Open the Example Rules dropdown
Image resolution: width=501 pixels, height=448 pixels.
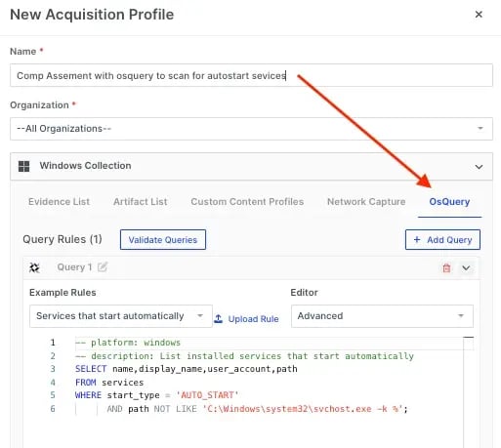[x=121, y=316]
